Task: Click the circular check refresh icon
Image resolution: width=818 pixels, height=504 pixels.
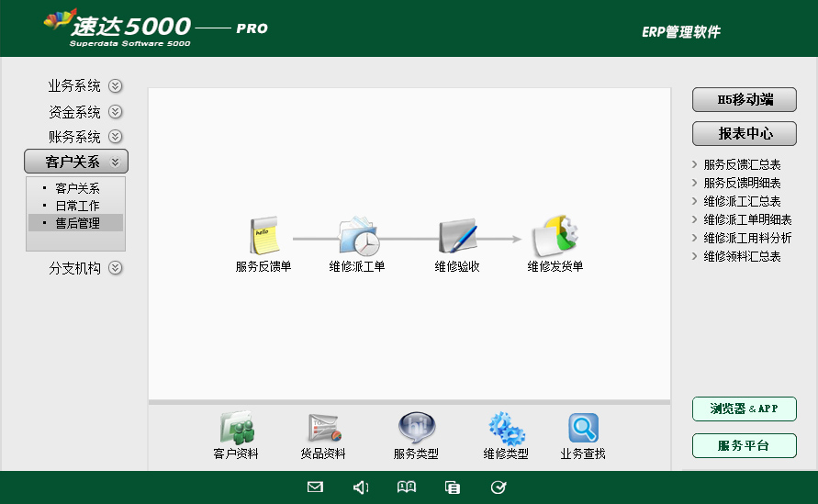Action: tap(499, 487)
